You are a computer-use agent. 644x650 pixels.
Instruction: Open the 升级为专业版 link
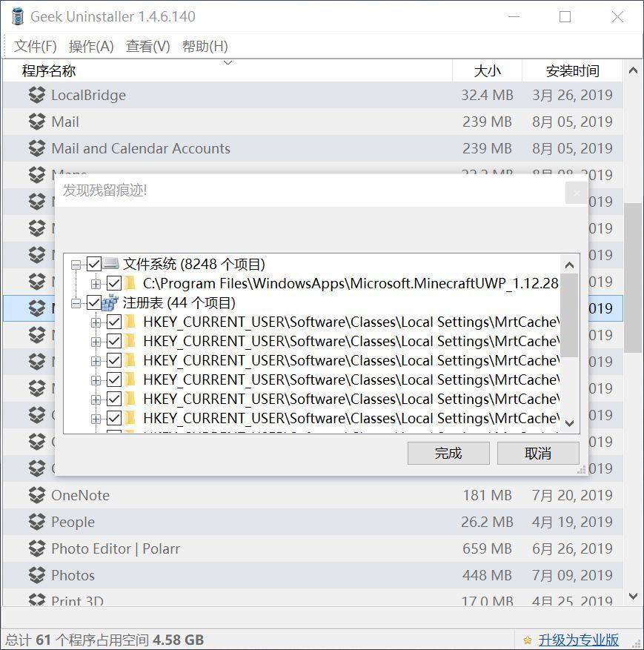click(x=578, y=640)
